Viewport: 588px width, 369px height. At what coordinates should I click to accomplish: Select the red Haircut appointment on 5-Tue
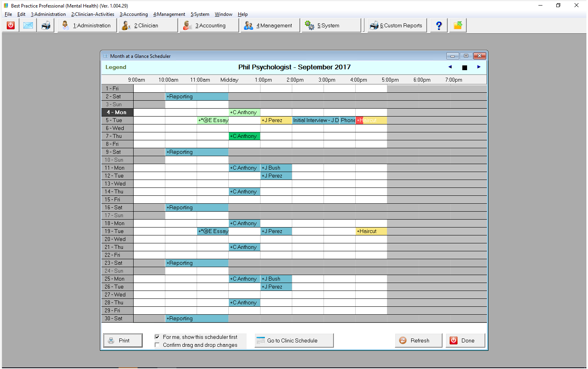pos(360,120)
